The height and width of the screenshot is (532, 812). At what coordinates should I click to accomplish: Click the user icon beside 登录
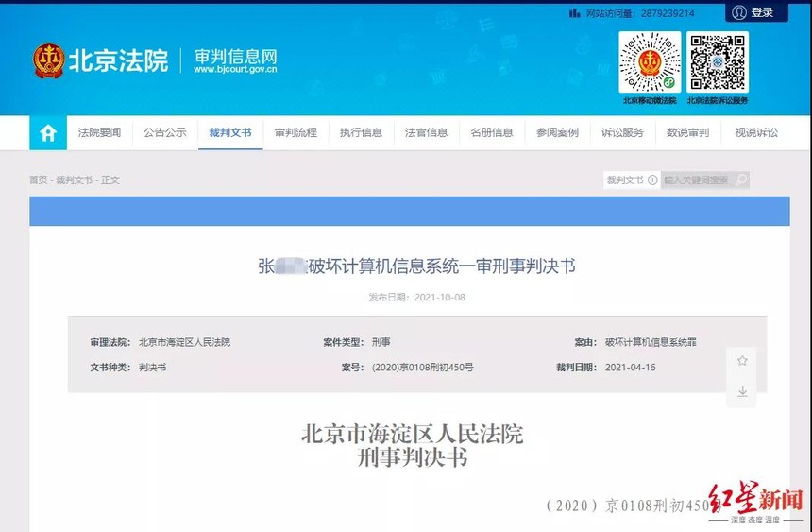click(739, 12)
